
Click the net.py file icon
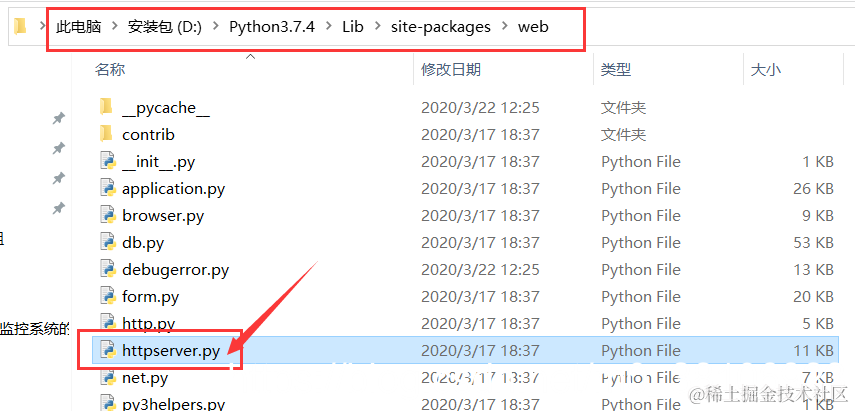click(x=108, y=377)
